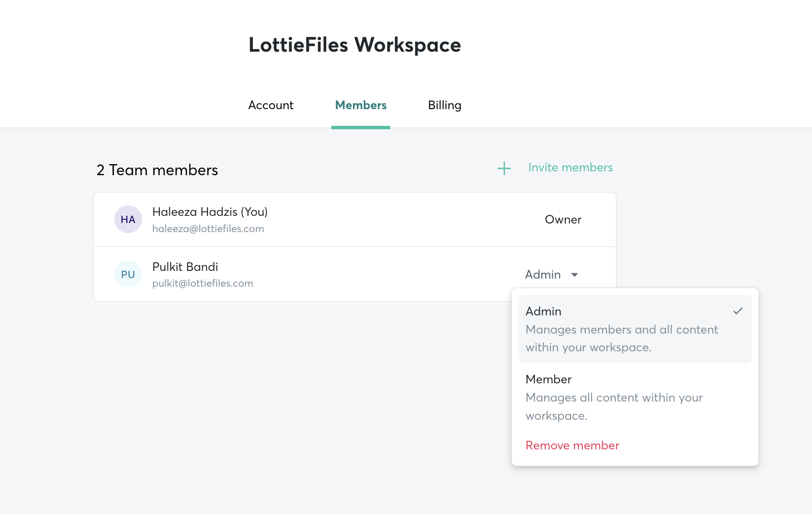Click the plus icon beside Invite members
Viewport: 812px width, 514px height.
(504, 168)
